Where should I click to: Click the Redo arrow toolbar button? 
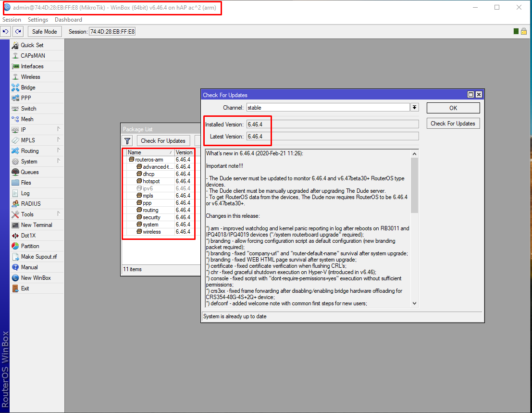pyautogui.click(x=18, y=32)
